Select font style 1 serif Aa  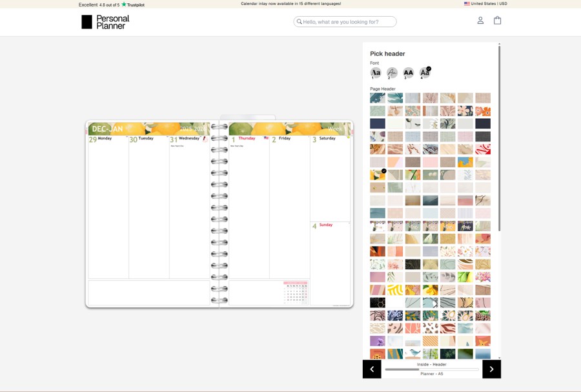[x=376, y=73]
